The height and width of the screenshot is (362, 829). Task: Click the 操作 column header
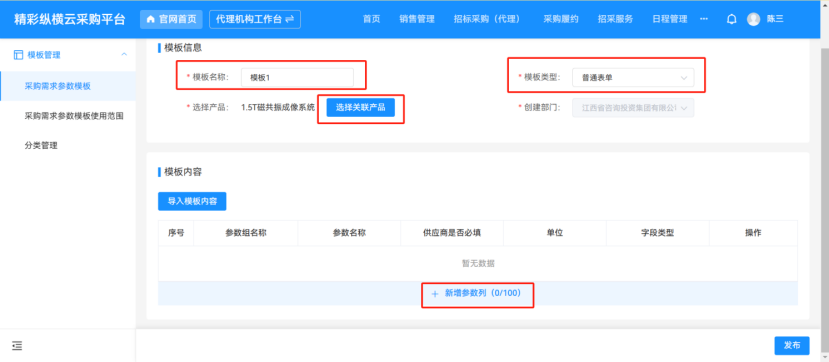[x=753, y=233]
